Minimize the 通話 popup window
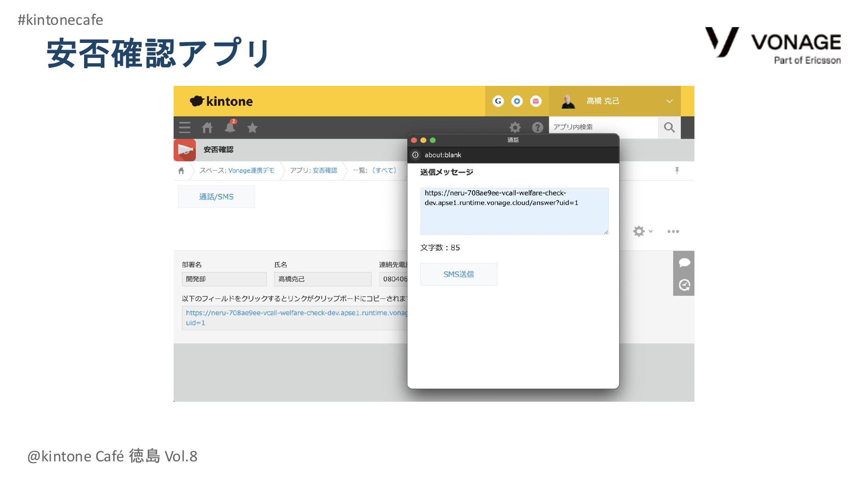The image size is (868, 488). coord(423,140)
